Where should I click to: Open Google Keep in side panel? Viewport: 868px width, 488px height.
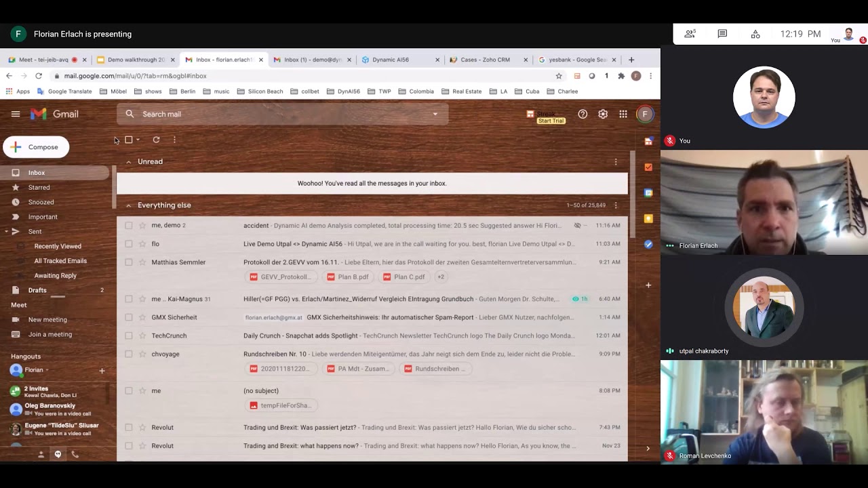tap(648, 218)
